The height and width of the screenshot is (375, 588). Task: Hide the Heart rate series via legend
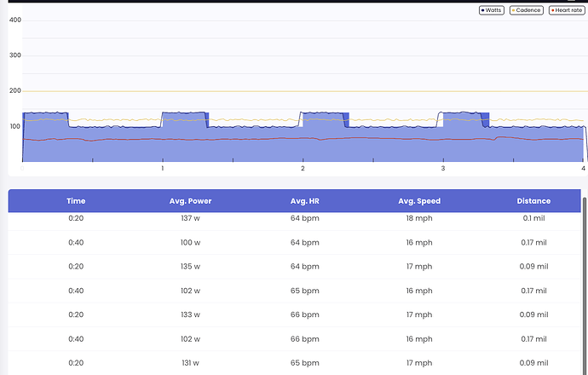click(566, 10)
